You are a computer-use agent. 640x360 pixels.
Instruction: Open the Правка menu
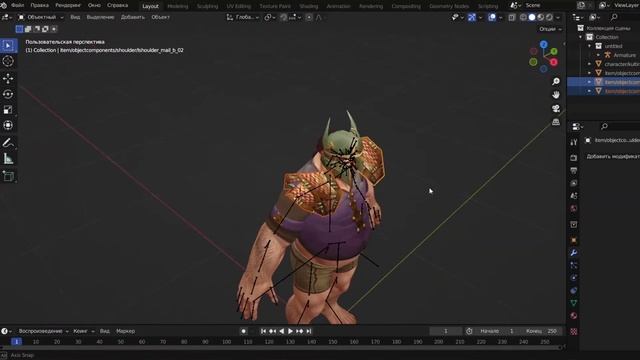pyautogui.click(x=40, y=5)
